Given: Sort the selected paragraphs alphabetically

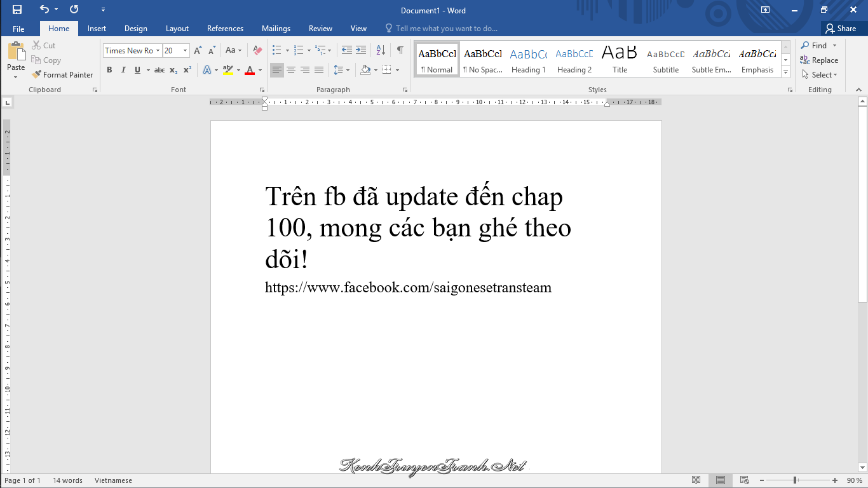Looking at the screenshot, I should pyautogui.click(x=381, y=50).
